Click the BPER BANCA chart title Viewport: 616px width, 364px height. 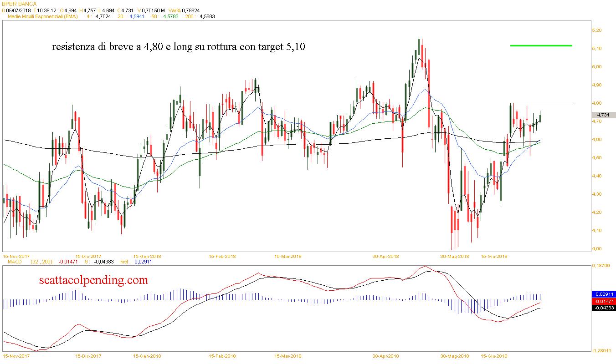click(19, 4)
